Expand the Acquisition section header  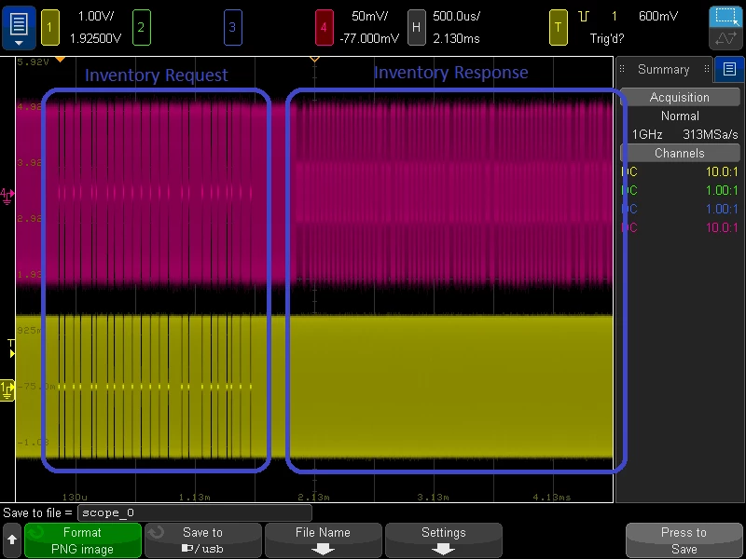click(680, 97)
